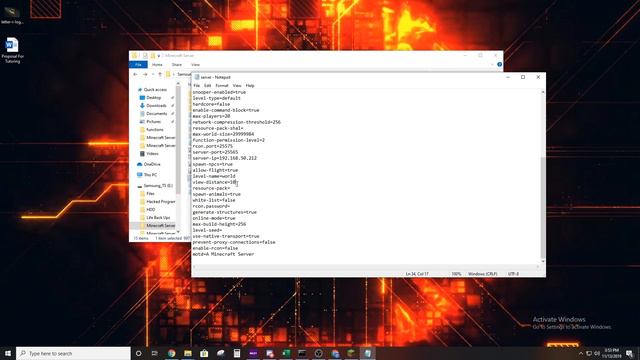Click the 'white-list=false' line in Notepad
The width and height of the screenshot is (640, 360).
214,200
